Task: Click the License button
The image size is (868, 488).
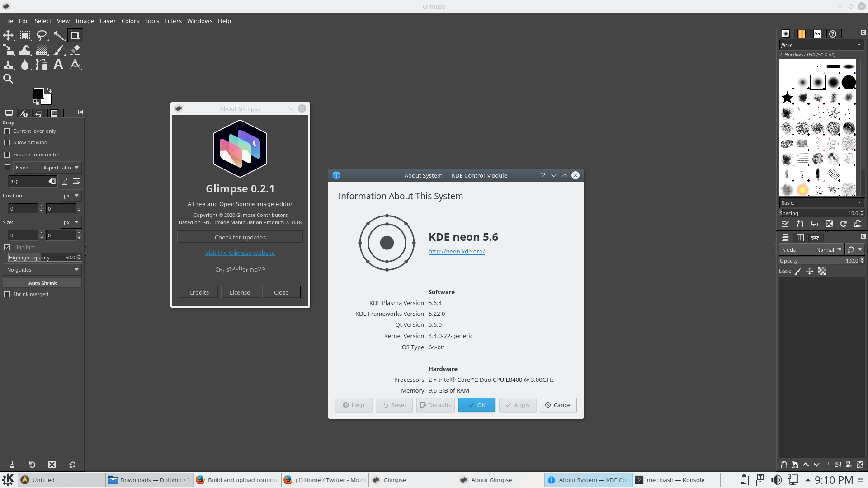Action: [240, 292]
